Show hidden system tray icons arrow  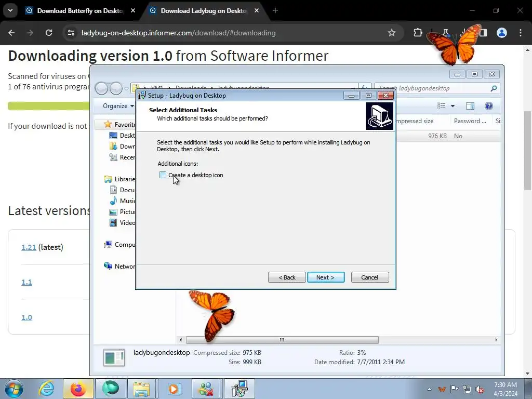429,389
